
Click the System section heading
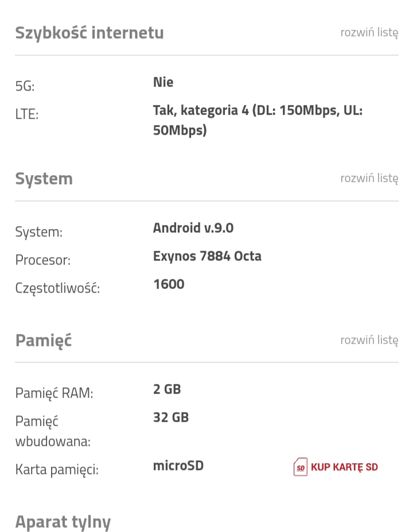point(44,178)
